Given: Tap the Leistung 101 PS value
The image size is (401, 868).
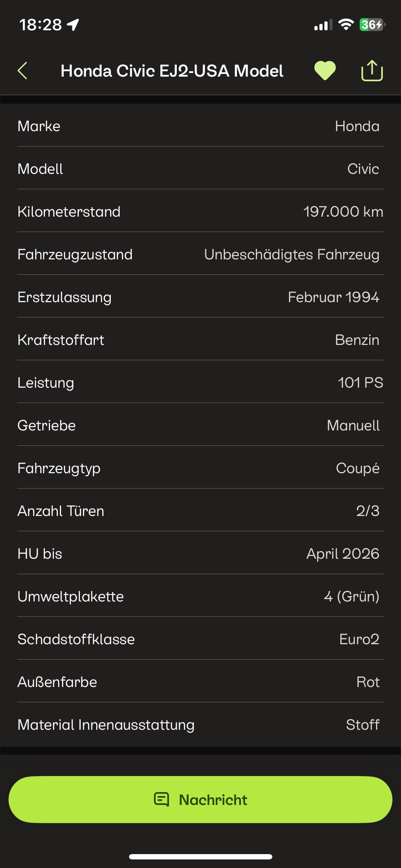Looking at the screenshot, I should point(360,383).
